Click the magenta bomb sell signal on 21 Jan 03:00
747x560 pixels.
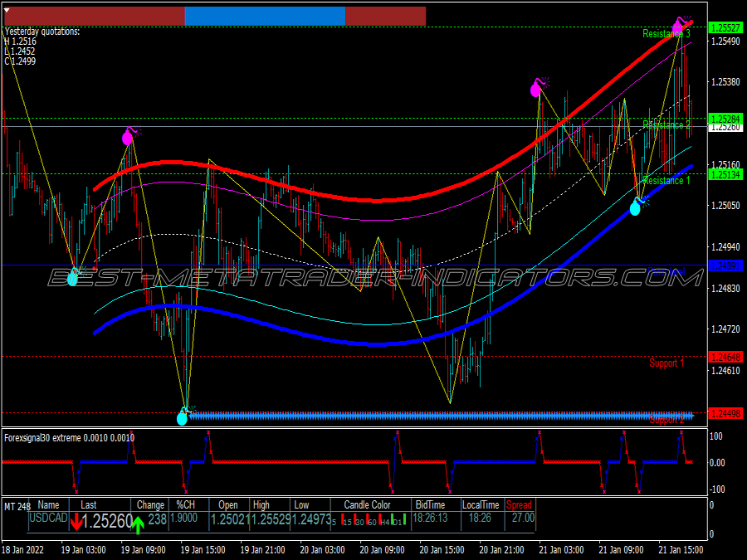[x=539, y=86]
